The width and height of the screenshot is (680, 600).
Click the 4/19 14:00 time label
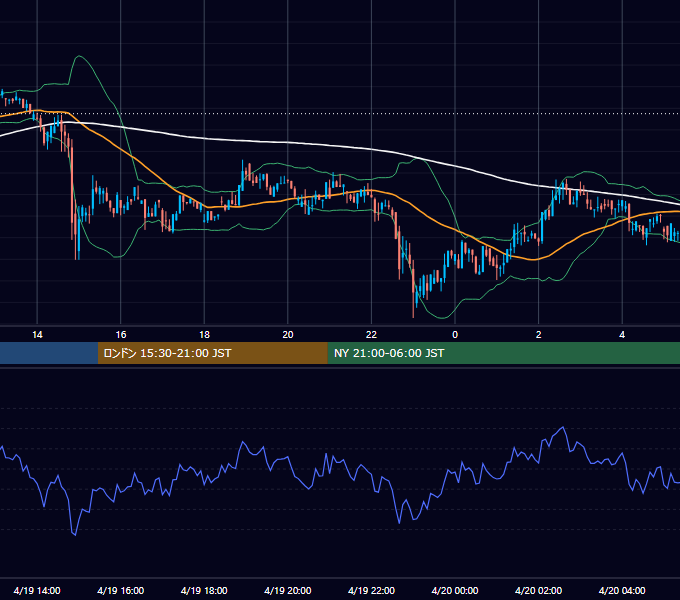coord(37,590)
